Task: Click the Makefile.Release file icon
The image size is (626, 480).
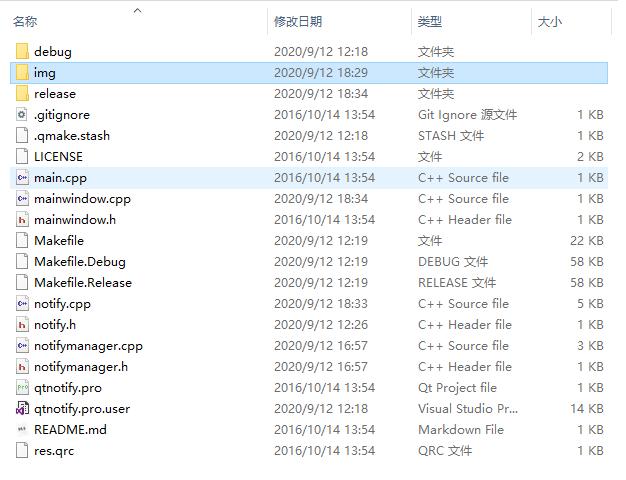Action: pos(22,283)
